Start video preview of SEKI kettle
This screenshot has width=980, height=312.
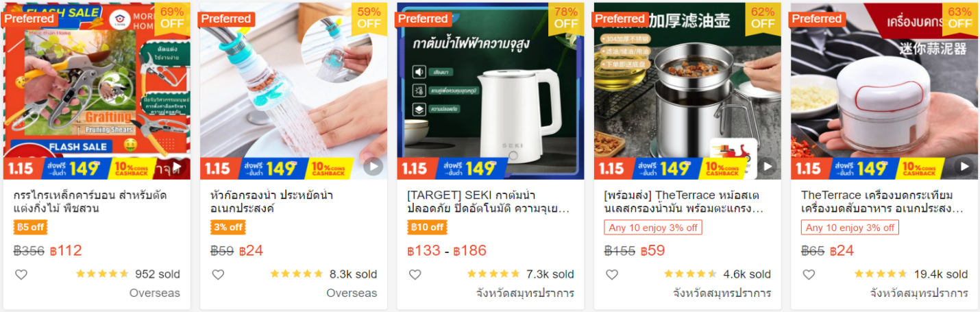570,167
